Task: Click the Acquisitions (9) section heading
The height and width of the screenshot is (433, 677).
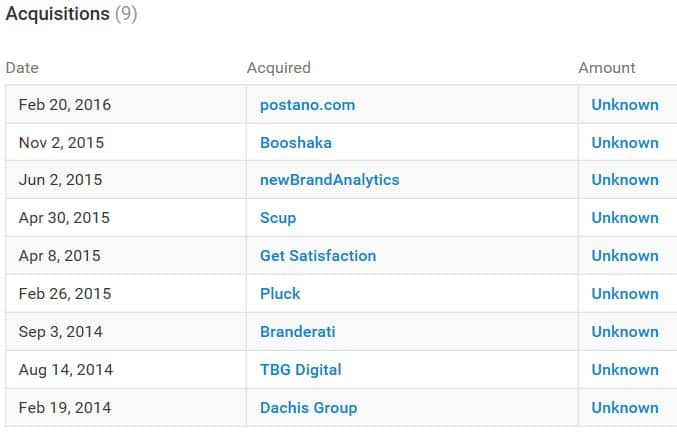Action: (71, 15)
